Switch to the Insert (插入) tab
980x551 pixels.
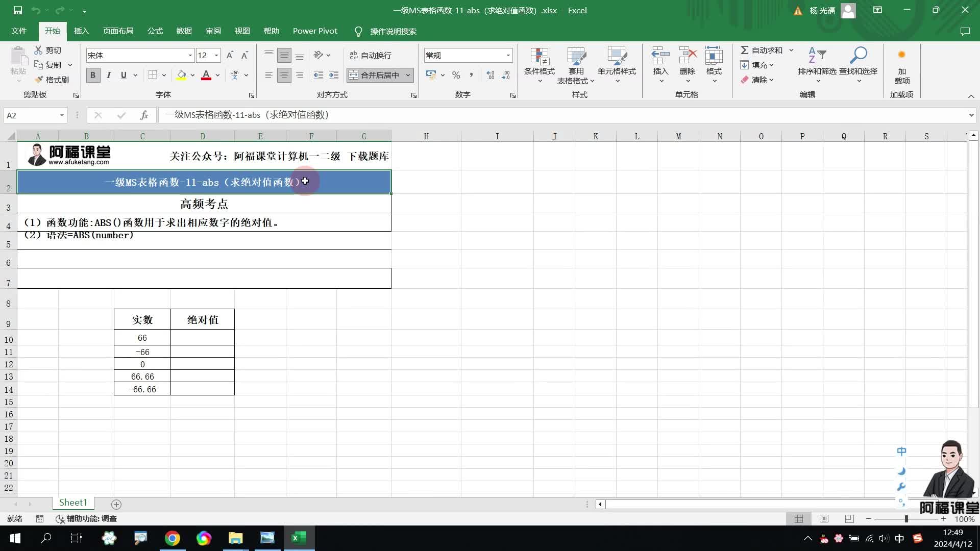(82, 31)
